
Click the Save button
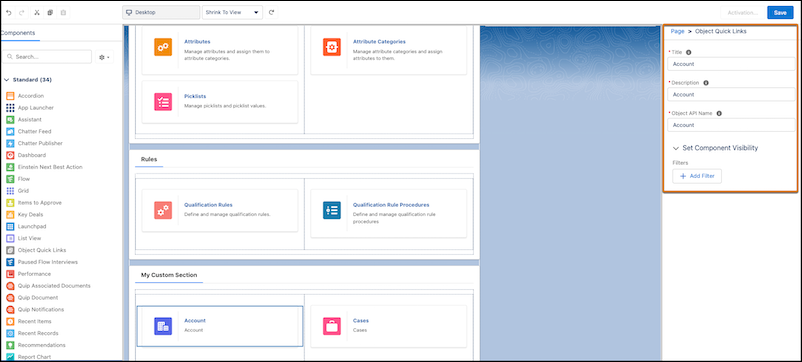point(780,12)
